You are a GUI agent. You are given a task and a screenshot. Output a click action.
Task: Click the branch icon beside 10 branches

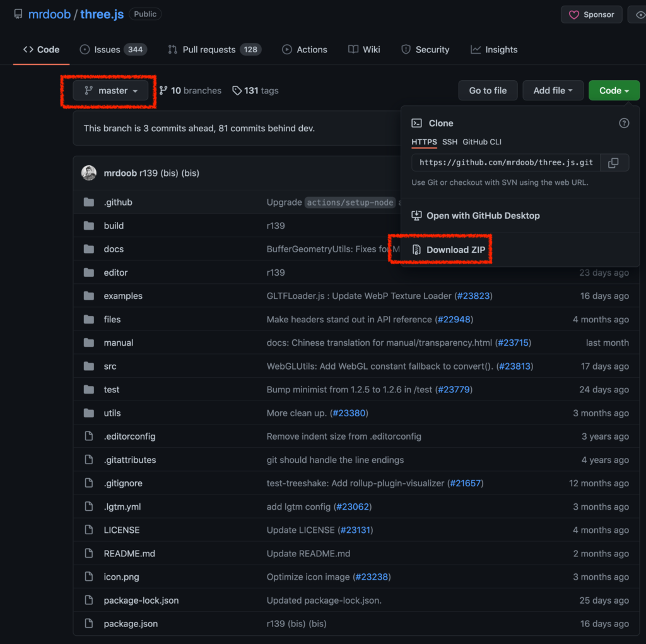(163, 91)
